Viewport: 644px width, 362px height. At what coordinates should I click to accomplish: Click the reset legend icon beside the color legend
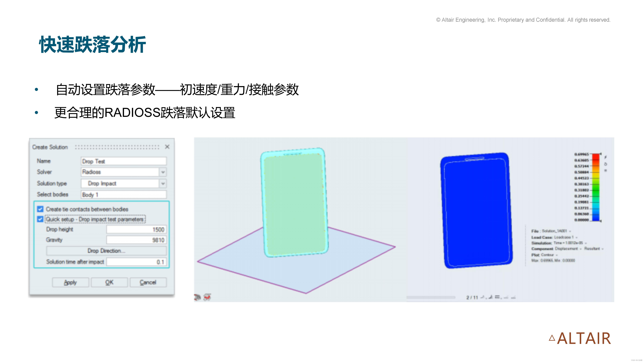(606, 164)
